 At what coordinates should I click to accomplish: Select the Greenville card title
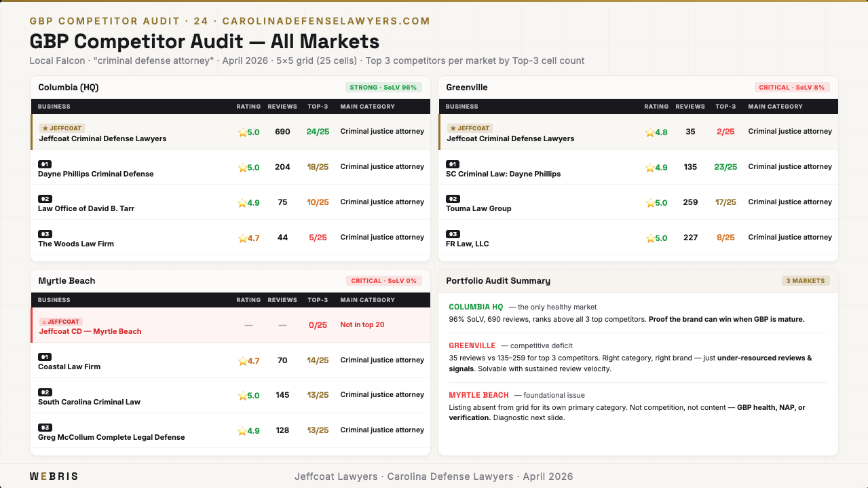point(467,88)
